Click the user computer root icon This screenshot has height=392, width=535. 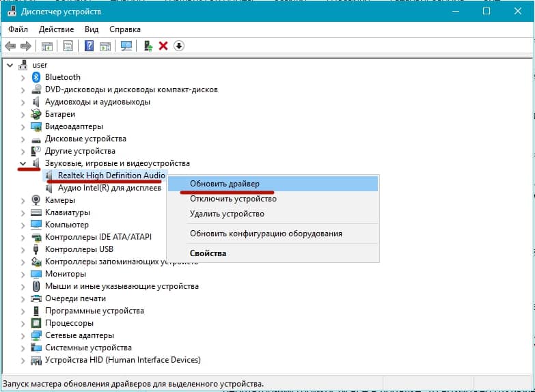click(23, 65)
